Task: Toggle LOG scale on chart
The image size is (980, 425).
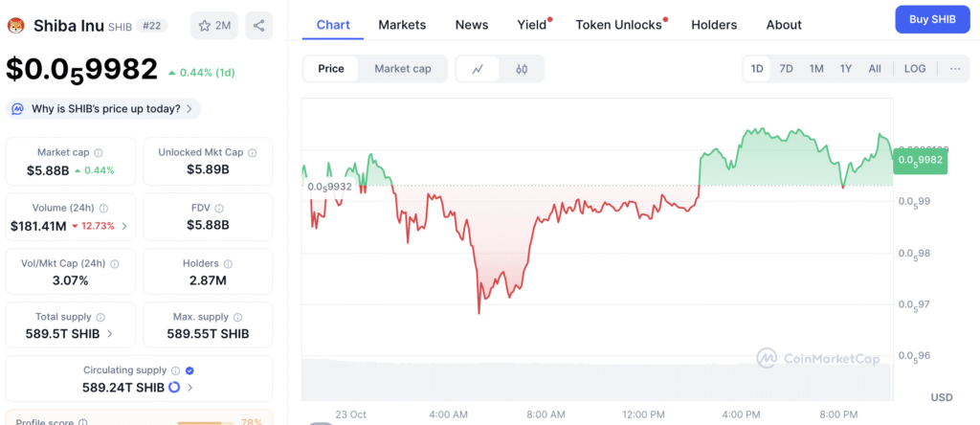Action: (x=914, y=69)
